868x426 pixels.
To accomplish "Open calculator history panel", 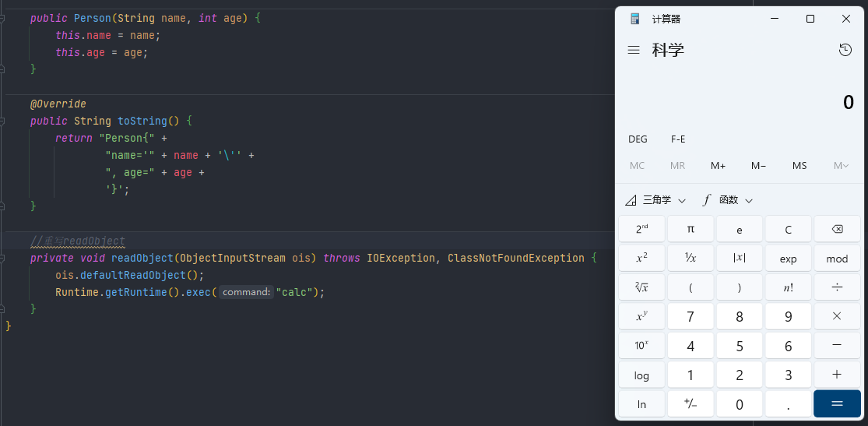I will pos(845,50).
